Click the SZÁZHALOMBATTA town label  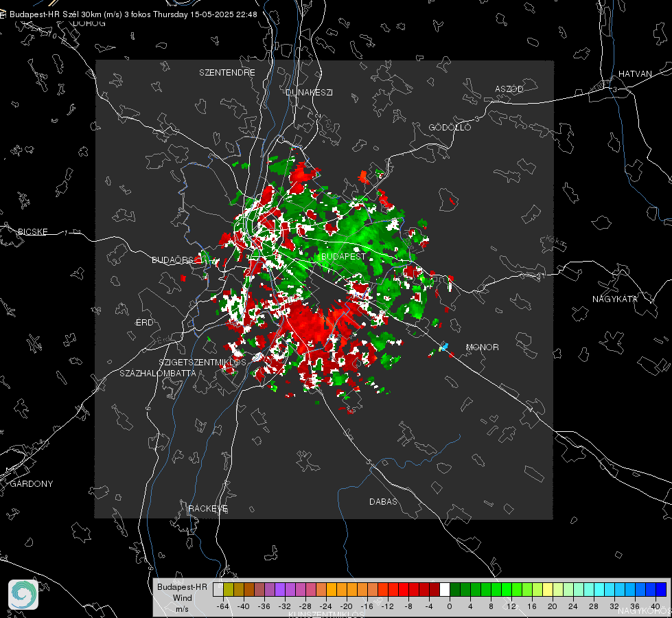pyautogui.click(x=158, y=373)
